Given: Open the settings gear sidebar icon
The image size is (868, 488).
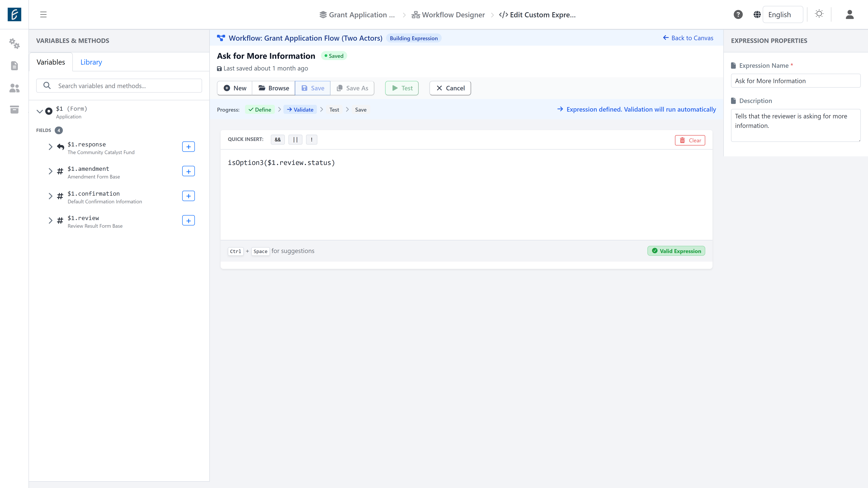Looking at the screenshot, I should pos(14,44).
